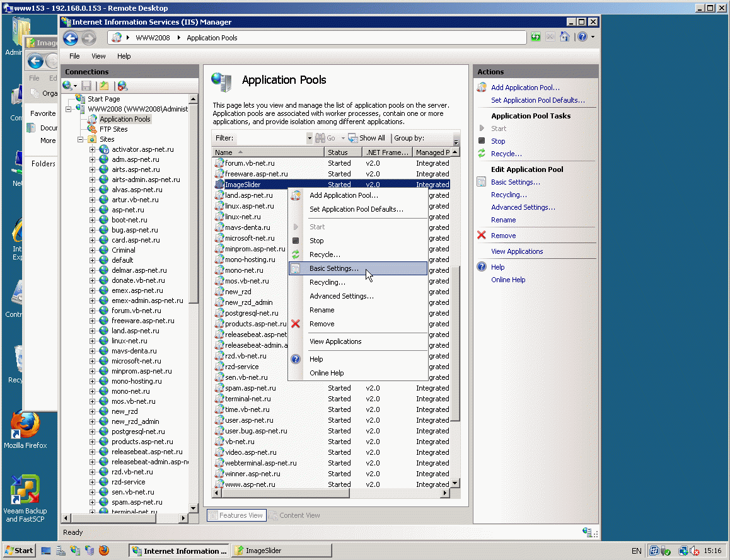This screenshot has height=560, width=730.
Task: Click the Basic Settings icon in the Actions pane
Action: [x=482, y=182]
